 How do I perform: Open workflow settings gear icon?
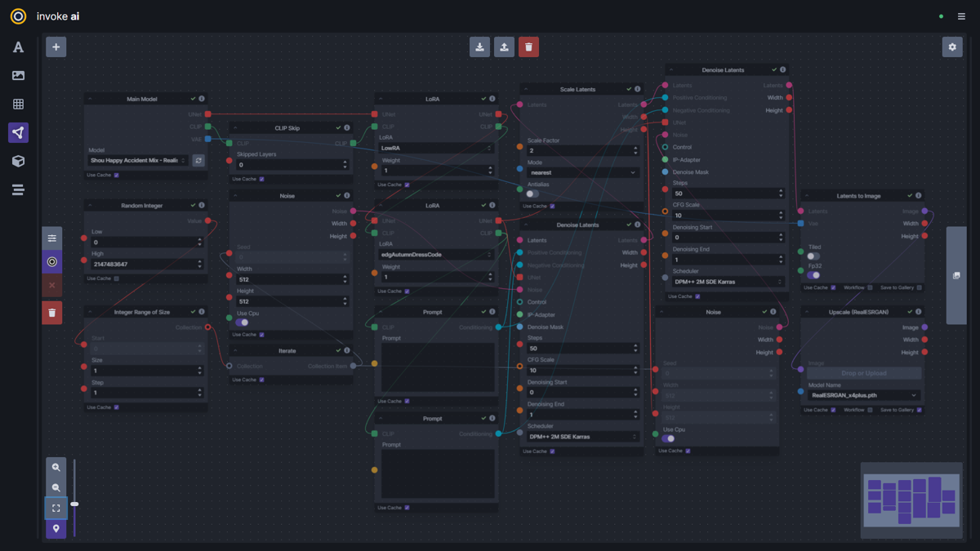(x=952, y=47)
